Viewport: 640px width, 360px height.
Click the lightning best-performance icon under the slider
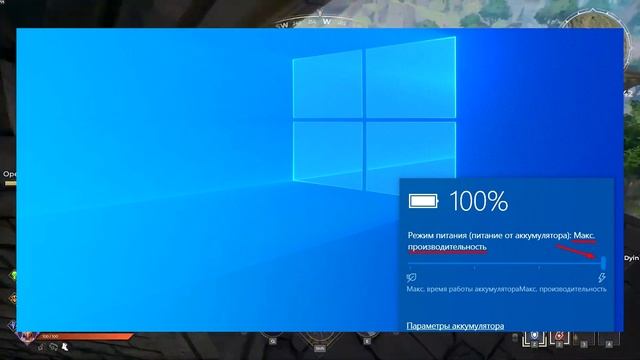click(602, 278)
